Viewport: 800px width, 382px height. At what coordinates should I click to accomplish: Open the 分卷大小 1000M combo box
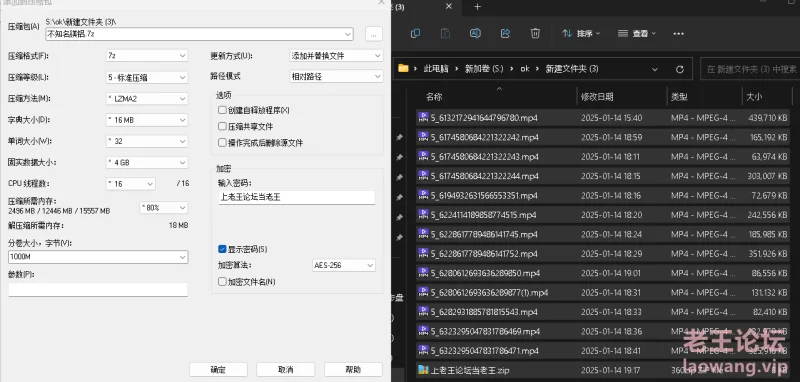pos(98,257)
